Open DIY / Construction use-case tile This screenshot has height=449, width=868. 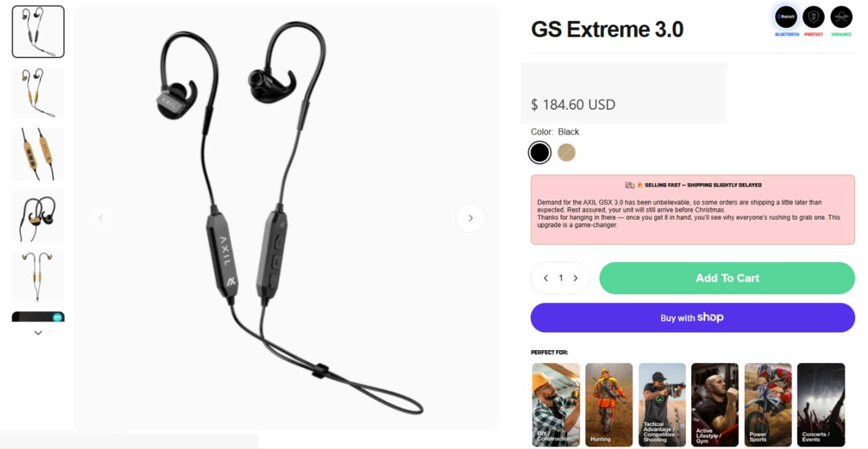[556, 405]
